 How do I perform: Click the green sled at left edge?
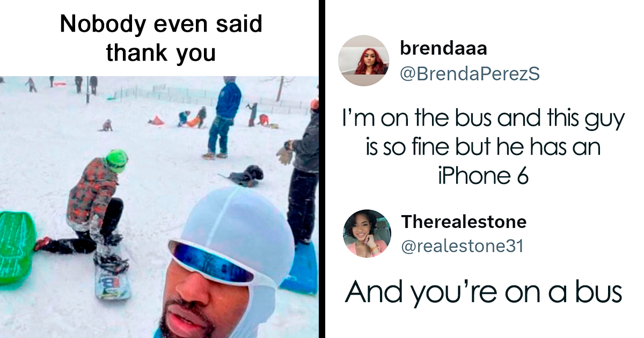tap(17, 247)
